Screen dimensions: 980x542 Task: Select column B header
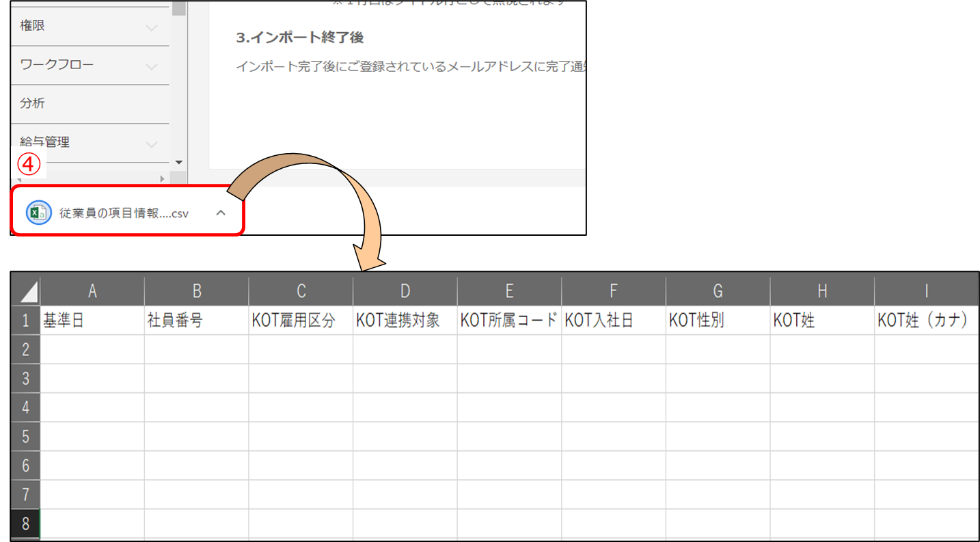[197, 291]
